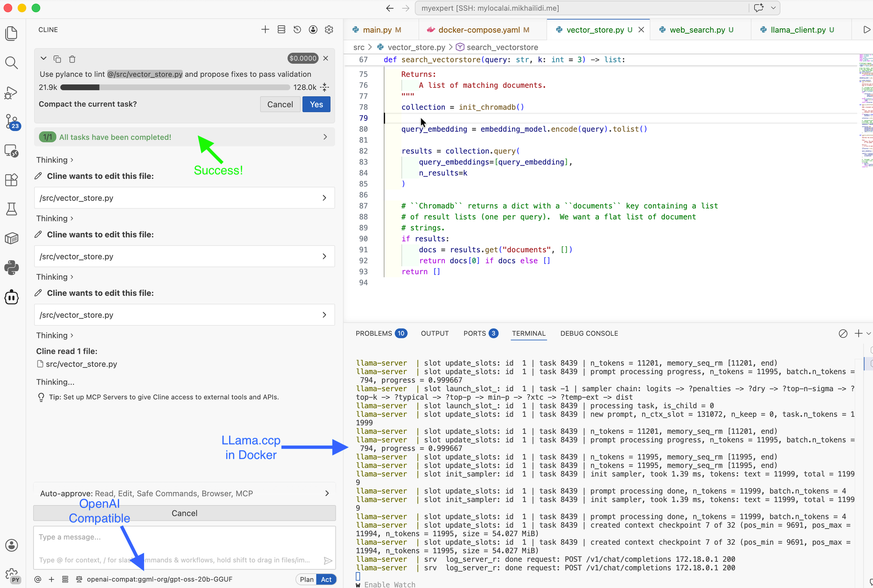Switch Cline to Plan mode
Image resolution: width=873 pixels, height=588 pixels.
(306, 579)
